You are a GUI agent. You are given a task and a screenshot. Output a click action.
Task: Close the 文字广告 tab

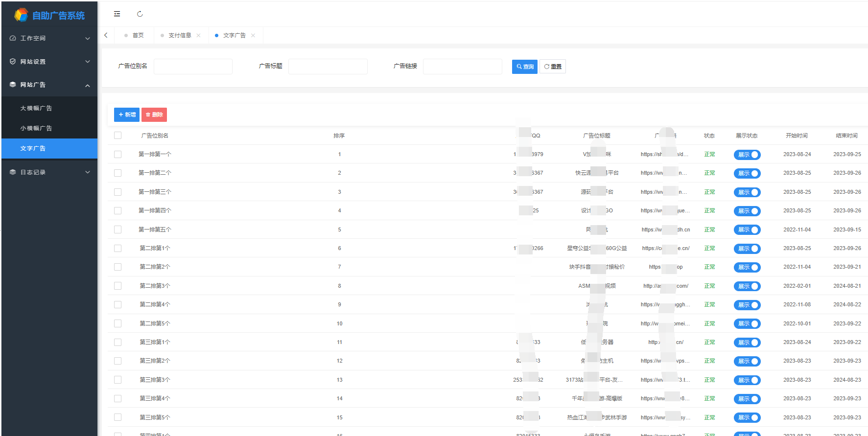253,35
